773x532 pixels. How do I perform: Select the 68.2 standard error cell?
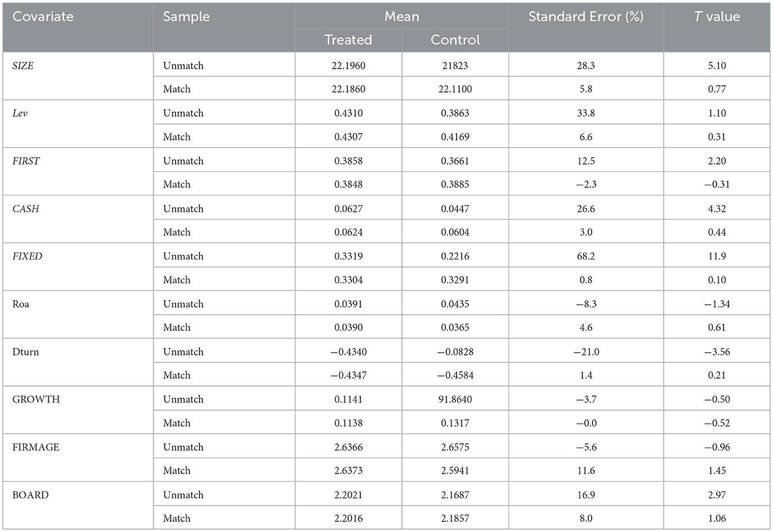[586, 256]
